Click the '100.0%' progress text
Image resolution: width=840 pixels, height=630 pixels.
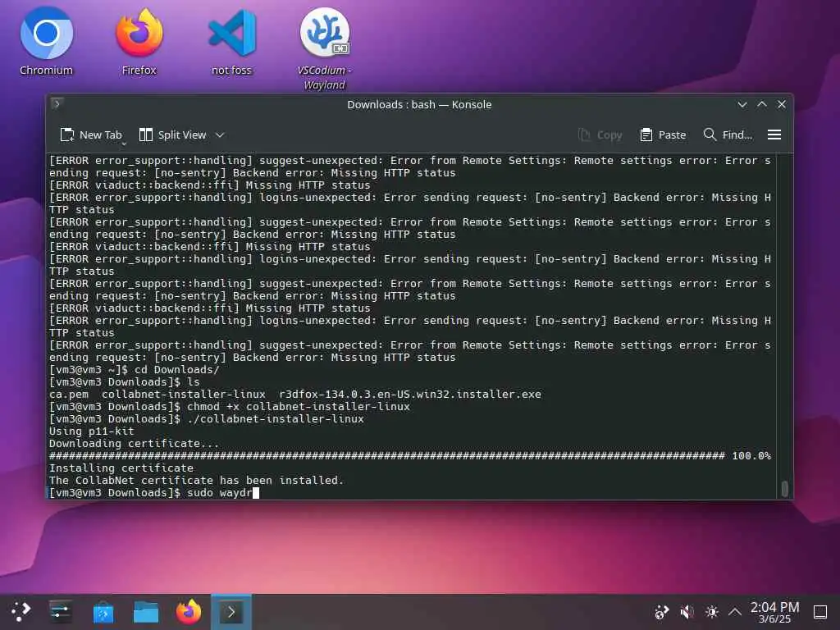pyautogui.click(x=751, y=456)
